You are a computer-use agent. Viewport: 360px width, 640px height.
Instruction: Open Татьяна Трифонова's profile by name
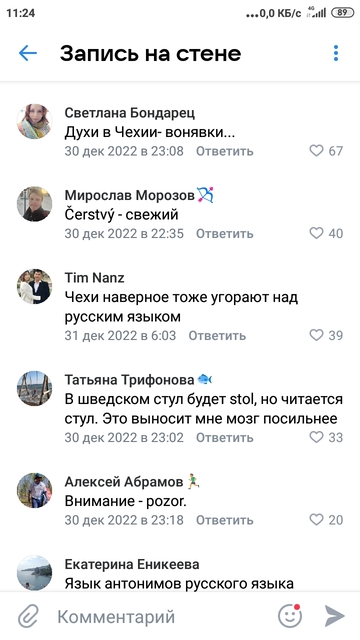click(129, 380)
